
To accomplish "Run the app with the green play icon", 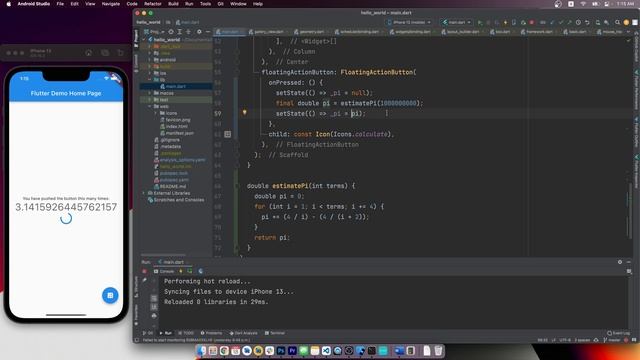I will [480, 22].
